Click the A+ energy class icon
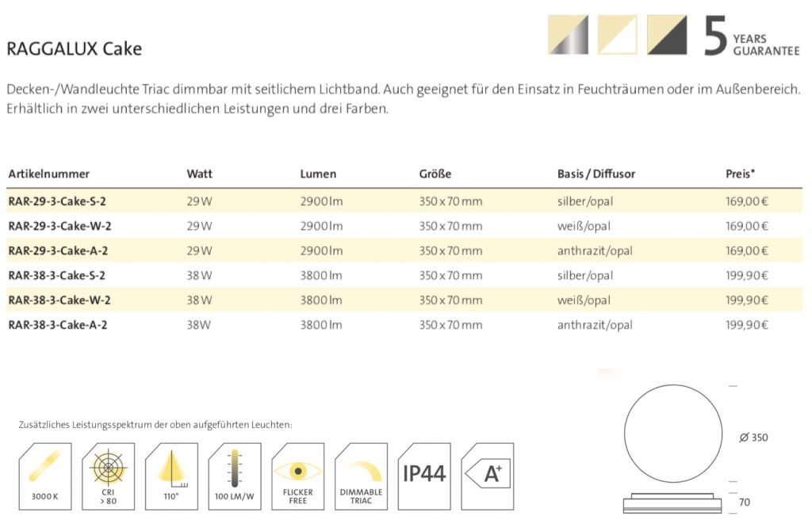 (488, 476)
